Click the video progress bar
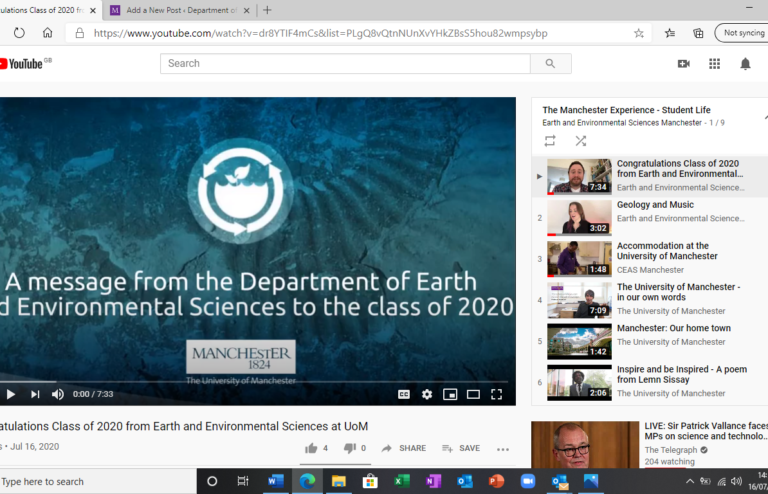768x494 pixels. click(255, 381)
